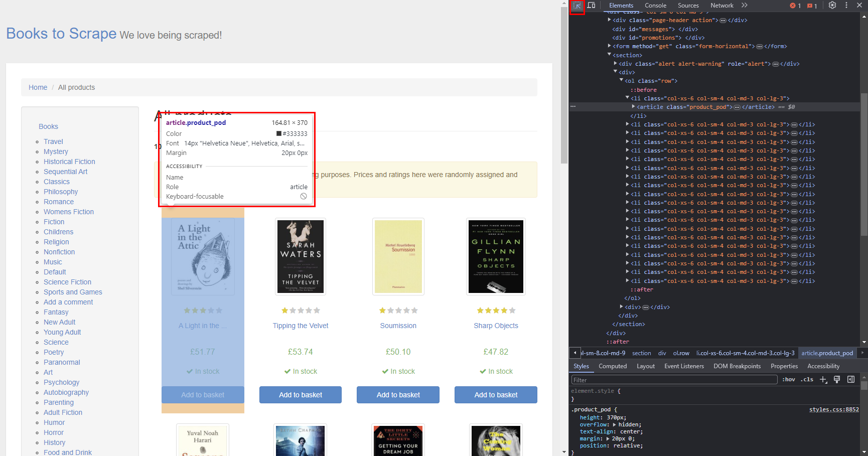Toggle the :hov element state button
The width and height of the screenshot is (868, 456).
pos(789,380)
